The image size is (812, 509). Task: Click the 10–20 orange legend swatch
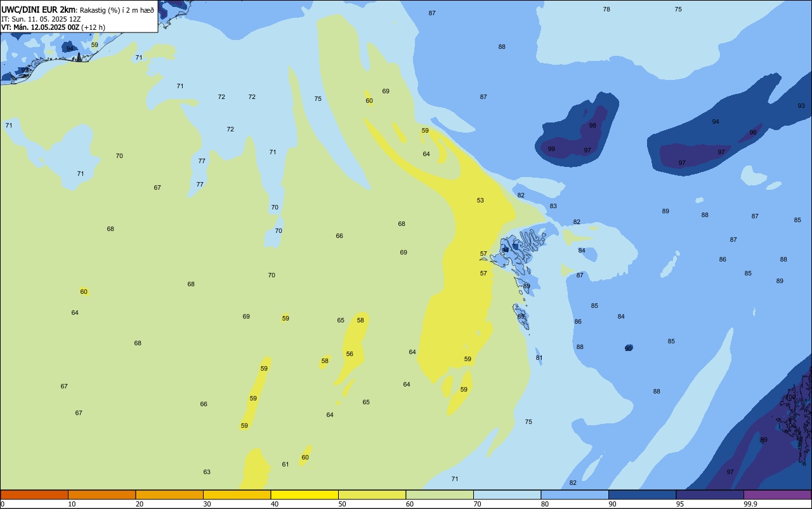101,494
